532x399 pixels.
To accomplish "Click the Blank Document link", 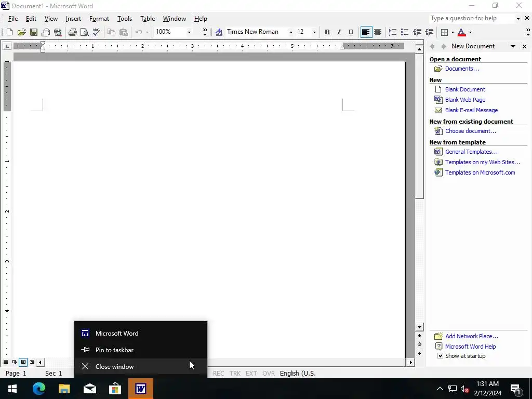I will click(465, 89).
